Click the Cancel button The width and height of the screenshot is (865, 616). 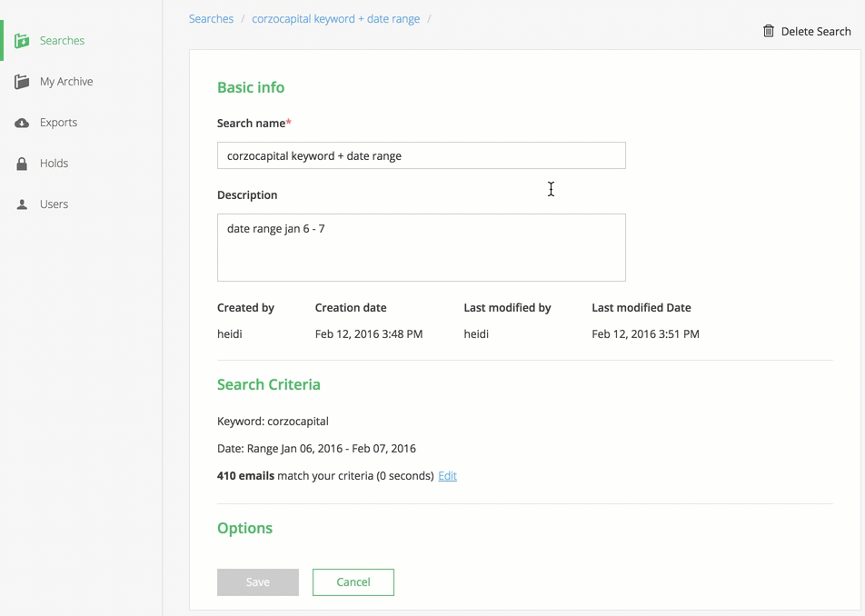tap(353, 582)
